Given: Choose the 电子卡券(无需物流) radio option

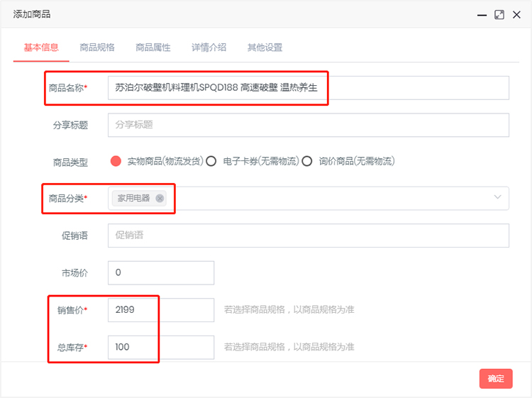Looking at the screenshot, I should [211, 161].
